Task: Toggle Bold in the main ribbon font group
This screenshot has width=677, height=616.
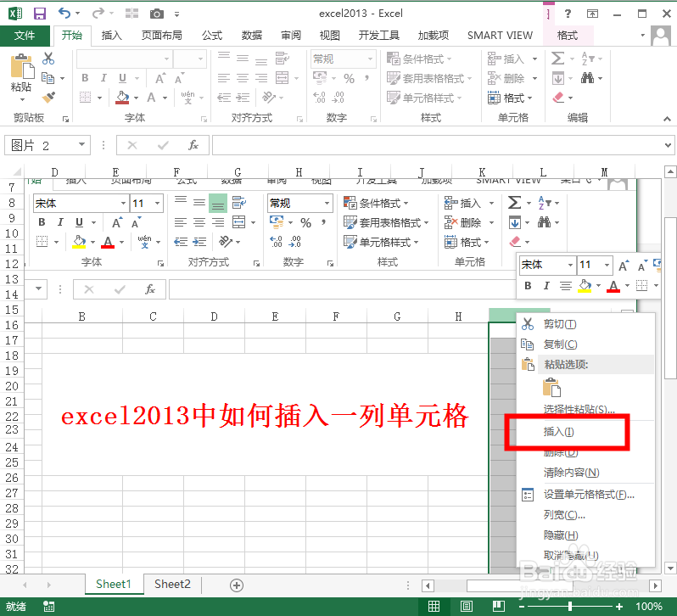Action: click(85, 78)
